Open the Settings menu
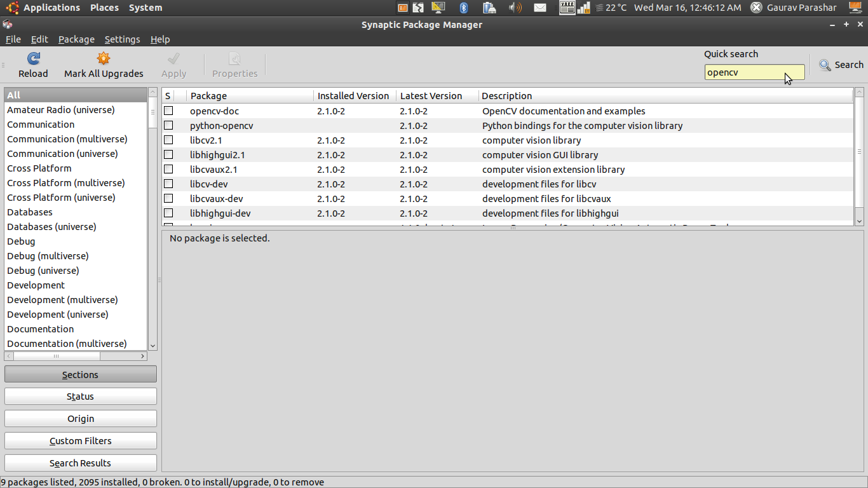The height and width of the screenshot is (488, 868). point(122,39)
